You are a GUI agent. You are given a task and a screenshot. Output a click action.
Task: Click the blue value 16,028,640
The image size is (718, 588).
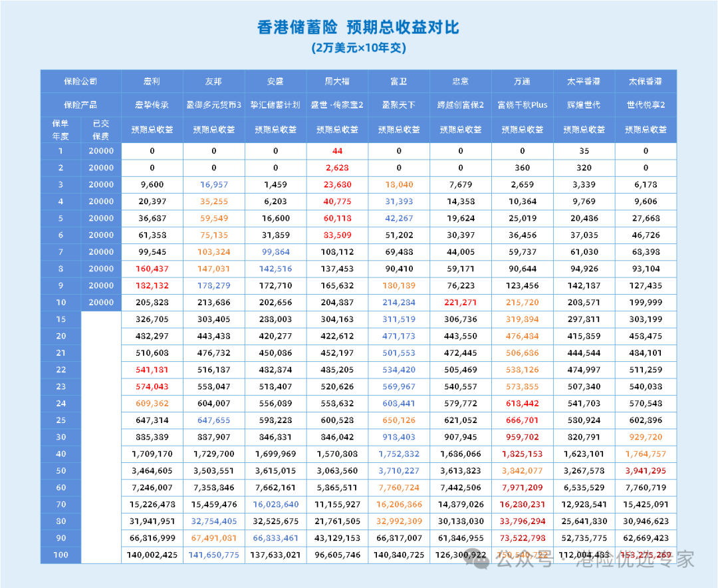coord(276,504)
